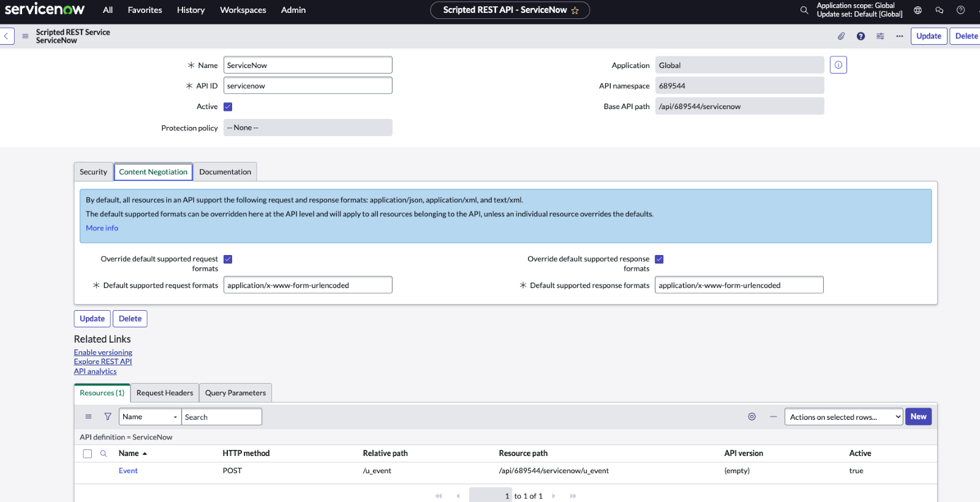This screenshot has height=502, width=980.
Task: Open more options ellipsis in form header
Action: (900, 36)
